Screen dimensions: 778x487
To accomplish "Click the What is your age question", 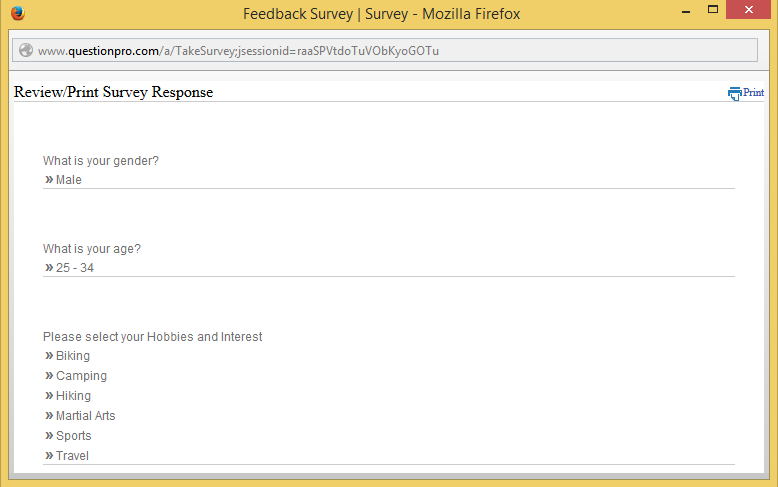I will (x=92, y=249).
